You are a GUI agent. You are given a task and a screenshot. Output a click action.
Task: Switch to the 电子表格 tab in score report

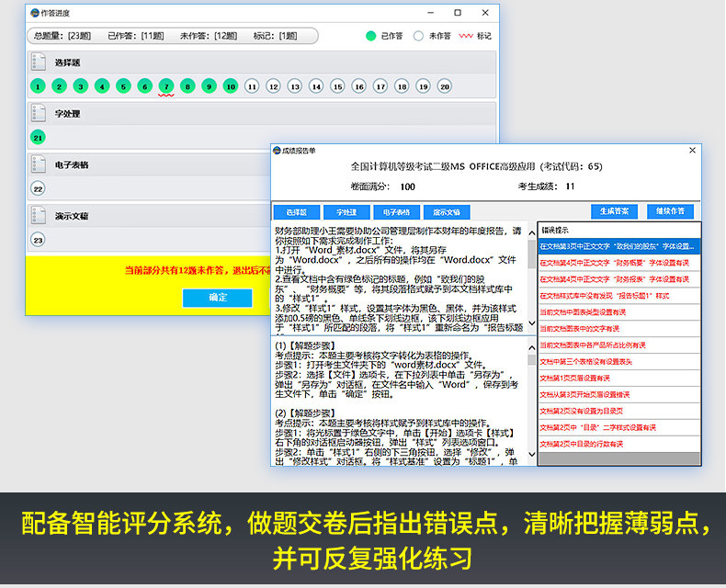(396, 212)
